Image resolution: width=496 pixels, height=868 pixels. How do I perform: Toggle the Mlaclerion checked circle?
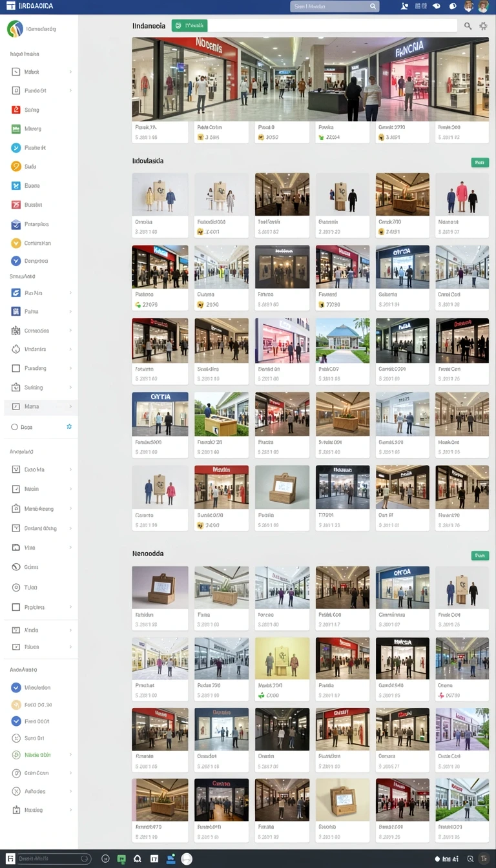(x=16, y=687)
